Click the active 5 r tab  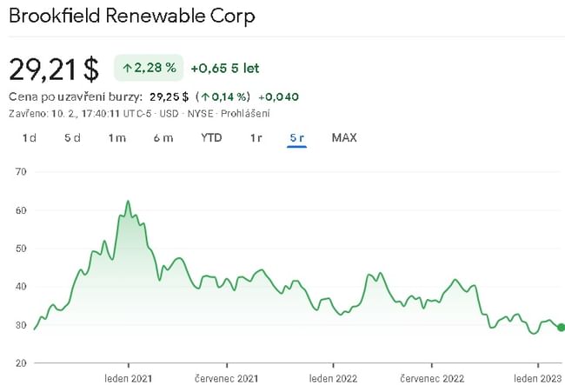click(x=296, y=137)
